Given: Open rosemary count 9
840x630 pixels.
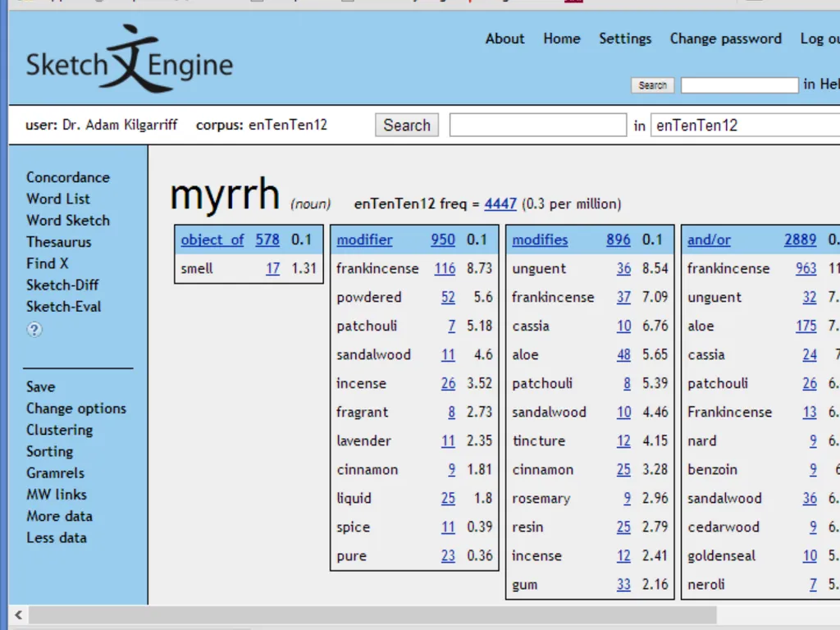Looking at the screenshot, I should coord(627,498).
